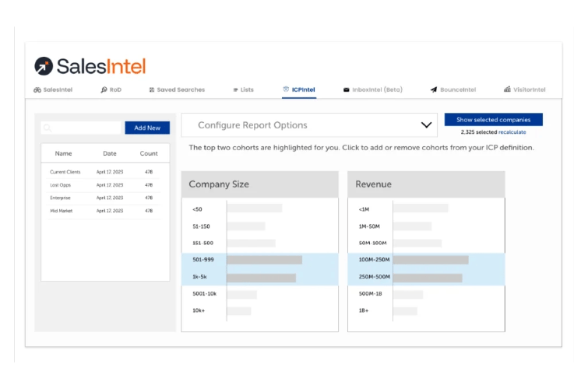588x389 pixels.
Task: Click the ICPIntel tab icon
Action: tap(286, 89)
